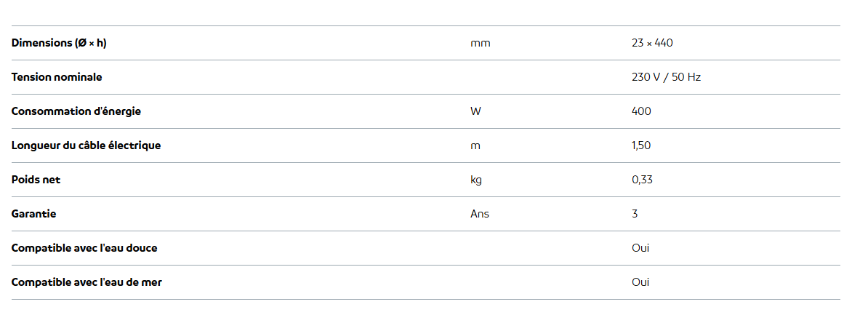The image size is (868, 331).
Task: Select the '3' warranty value
Action: tap(635, 214)
